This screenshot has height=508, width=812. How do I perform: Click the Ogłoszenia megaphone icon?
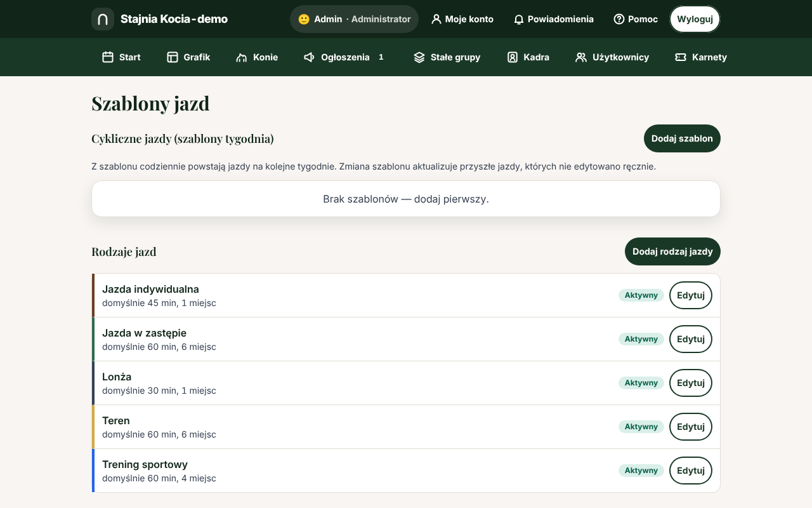point(310,57)
